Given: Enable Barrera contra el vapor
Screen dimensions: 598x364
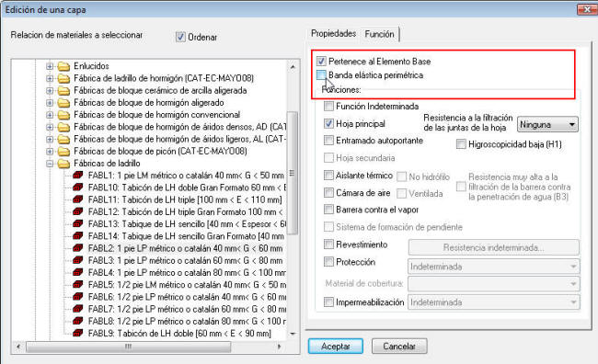Looking at the screenshot, I should 328,210.
